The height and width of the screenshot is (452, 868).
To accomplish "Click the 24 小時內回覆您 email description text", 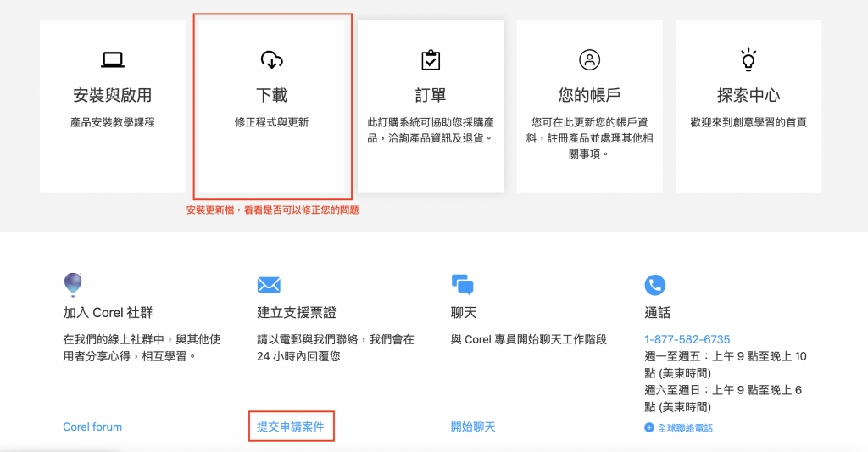I will click(336, 348).
